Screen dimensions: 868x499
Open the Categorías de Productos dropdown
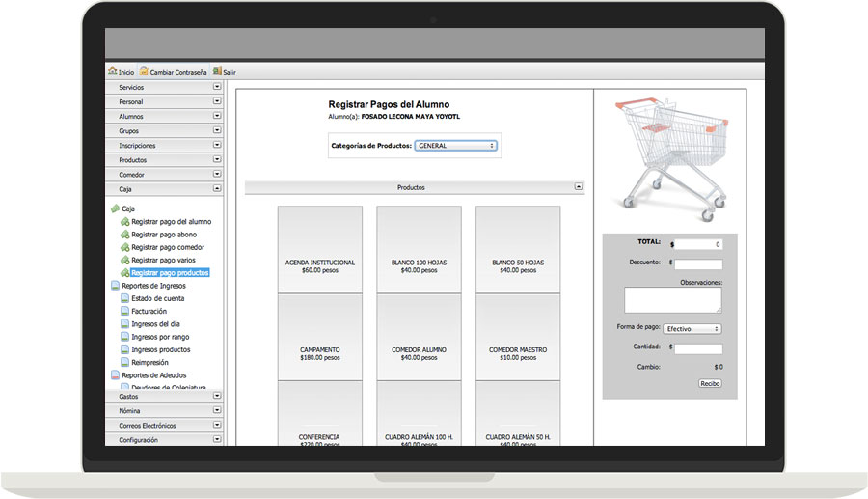(455, 145)
